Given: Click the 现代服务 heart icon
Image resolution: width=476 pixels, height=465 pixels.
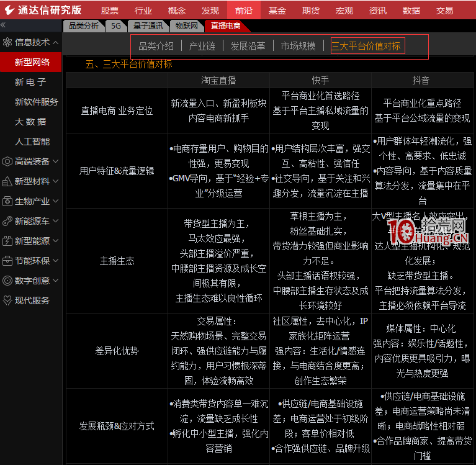Looking at the screenshot, I should pos(7,300).
